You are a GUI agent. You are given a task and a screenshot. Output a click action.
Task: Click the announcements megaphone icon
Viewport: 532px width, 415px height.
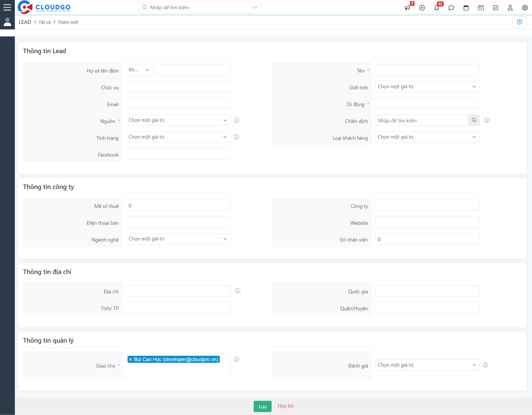pyautogui.click(x=407, y=8)
